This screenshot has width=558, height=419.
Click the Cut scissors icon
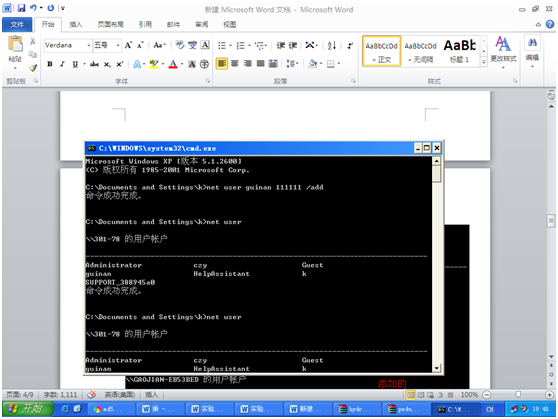(32, 42)
